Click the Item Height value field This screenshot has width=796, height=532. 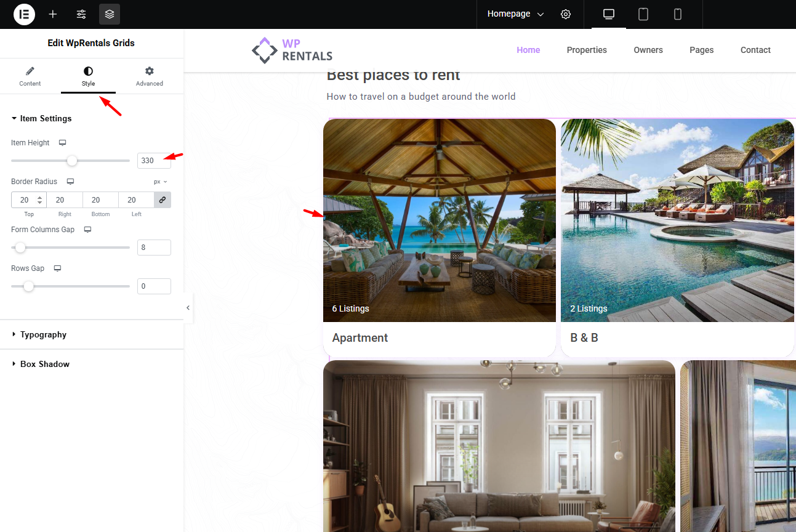[153, 161]
